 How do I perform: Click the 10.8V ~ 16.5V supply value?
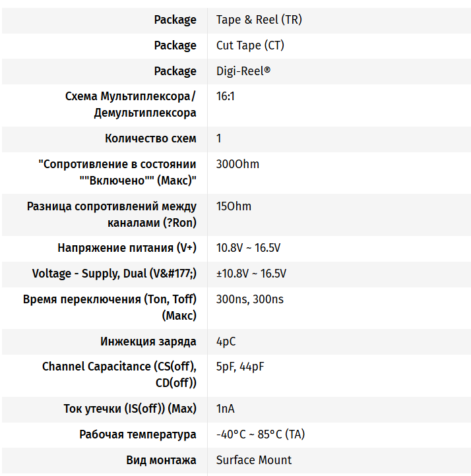tap(249, 248)
